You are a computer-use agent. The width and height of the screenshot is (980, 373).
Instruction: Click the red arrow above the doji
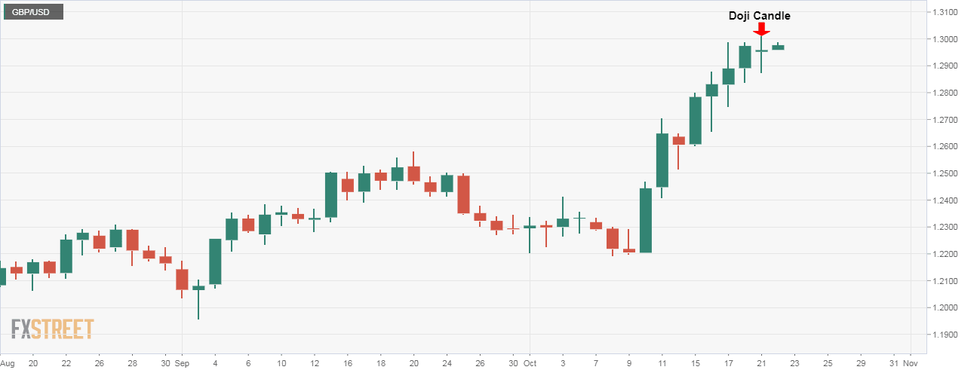(x=762, y=29)
